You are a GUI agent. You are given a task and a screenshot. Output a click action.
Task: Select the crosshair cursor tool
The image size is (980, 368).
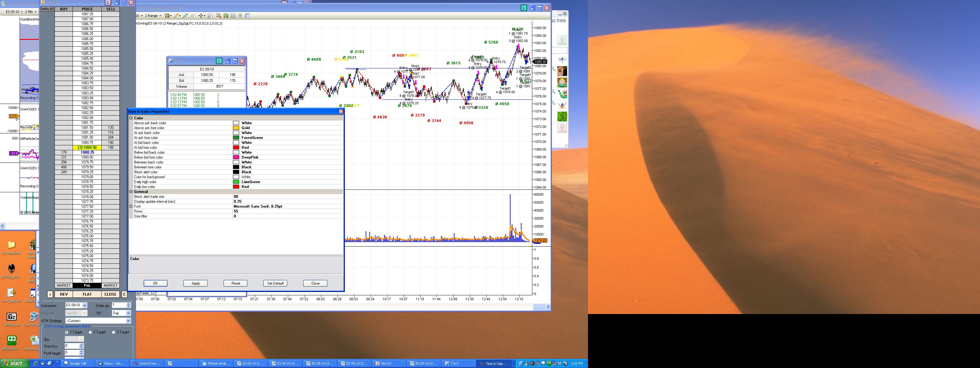pyautogui.click(x=201, y=16)
